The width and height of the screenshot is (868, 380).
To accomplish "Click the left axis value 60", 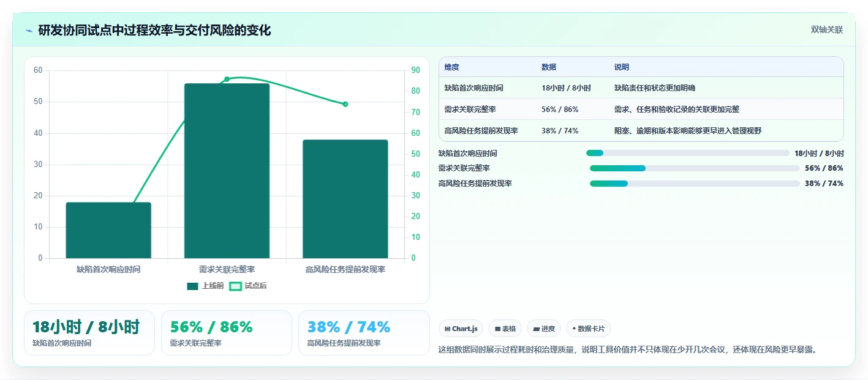I will click(38, 70).
